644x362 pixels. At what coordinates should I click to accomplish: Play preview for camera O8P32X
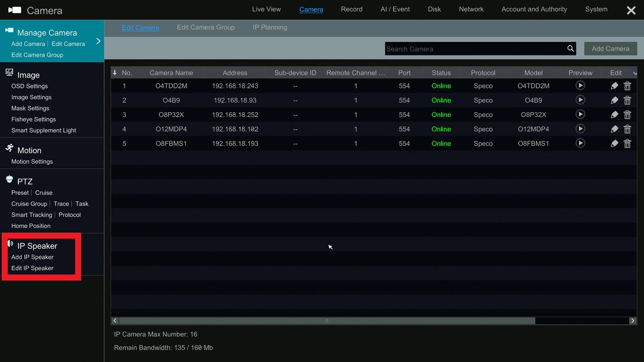coord(580,114)
